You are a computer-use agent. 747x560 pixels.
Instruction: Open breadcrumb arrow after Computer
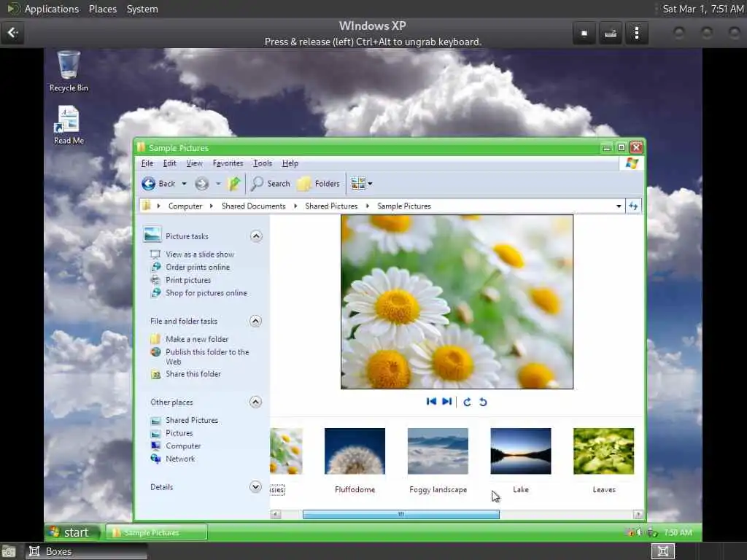[x=211, y=206]
